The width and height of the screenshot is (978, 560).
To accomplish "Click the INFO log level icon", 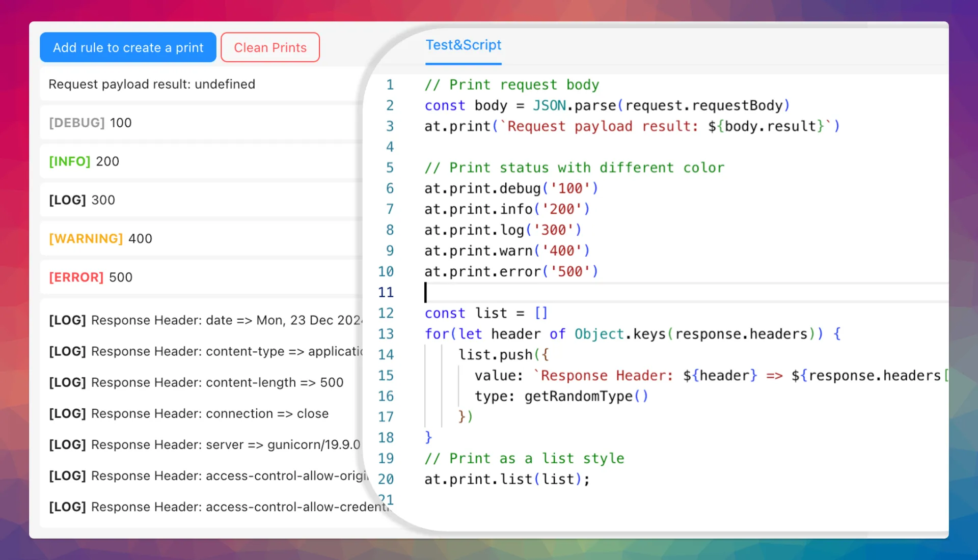I will click(x=69, y=161).
